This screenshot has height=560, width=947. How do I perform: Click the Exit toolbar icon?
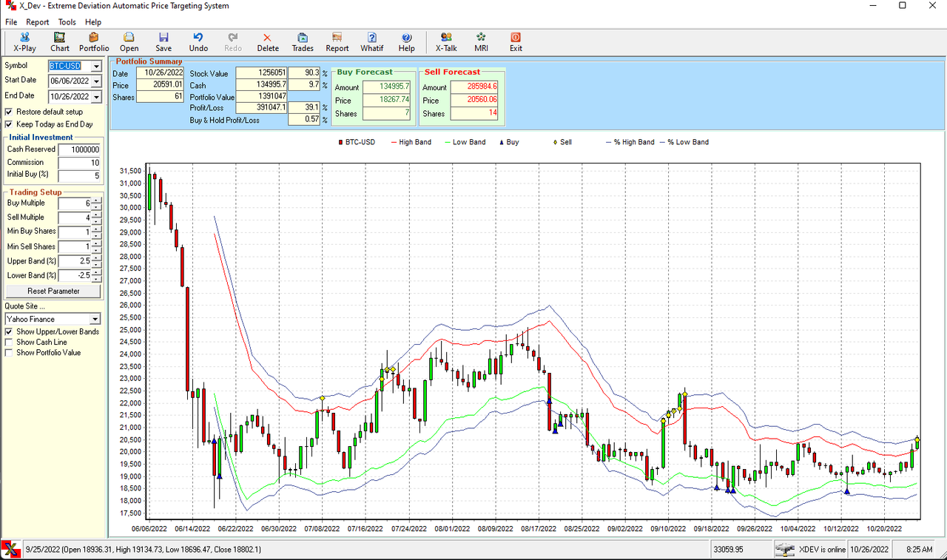click(x=516, y=41)
